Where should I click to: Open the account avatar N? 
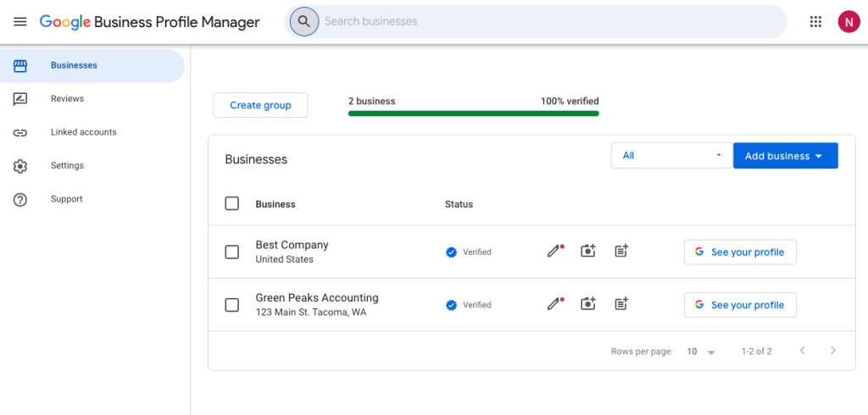(x=849, y=21)
